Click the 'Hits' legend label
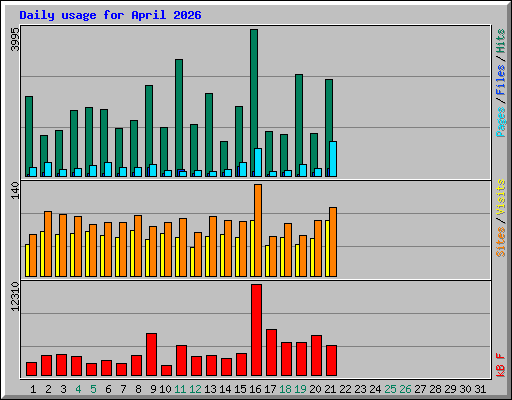512x400 pixels. pos(501,41)
